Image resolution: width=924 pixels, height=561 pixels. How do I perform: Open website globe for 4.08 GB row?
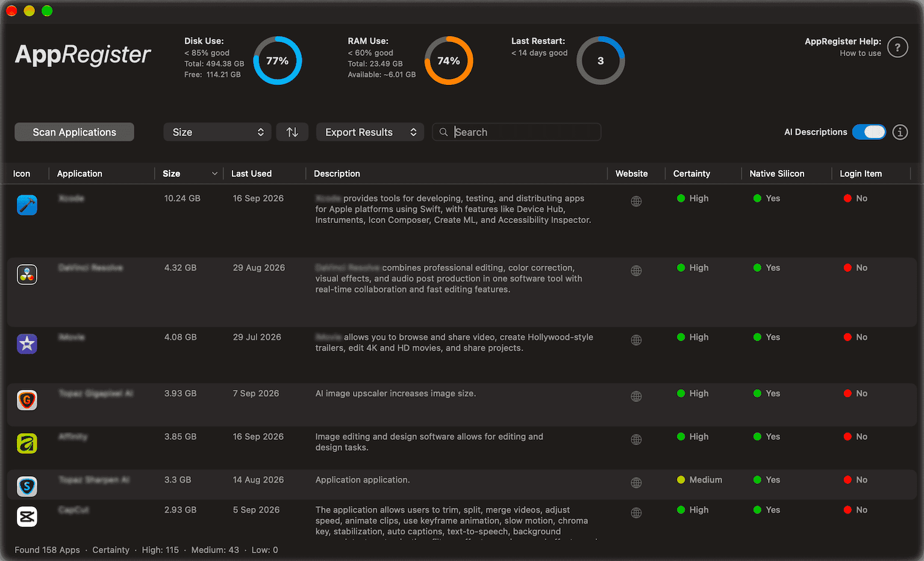click(x=636, y=340)
